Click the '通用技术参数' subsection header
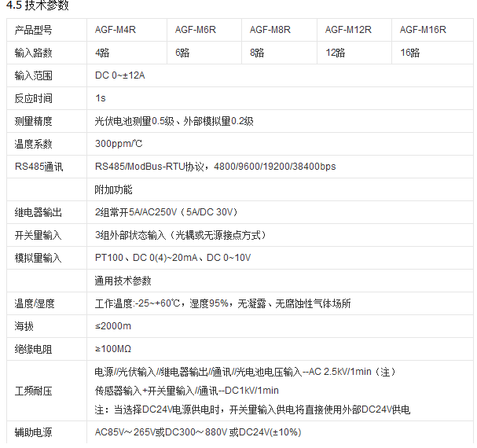Screen dimensions: 477x448 click(x=123, y=281)
